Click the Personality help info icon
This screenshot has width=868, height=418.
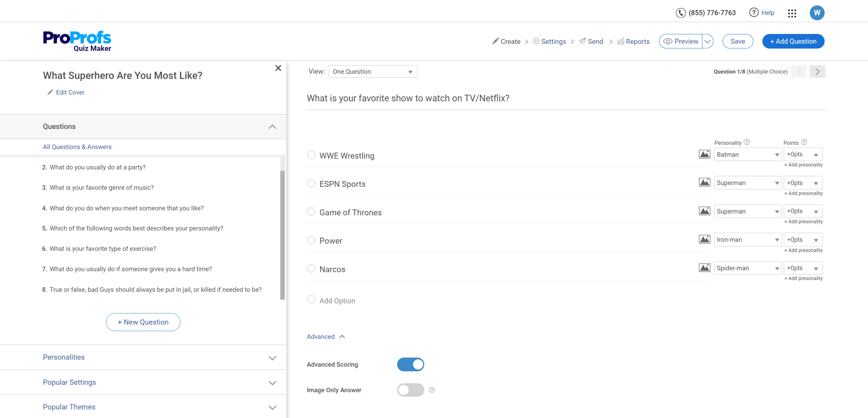click(747, 142)
